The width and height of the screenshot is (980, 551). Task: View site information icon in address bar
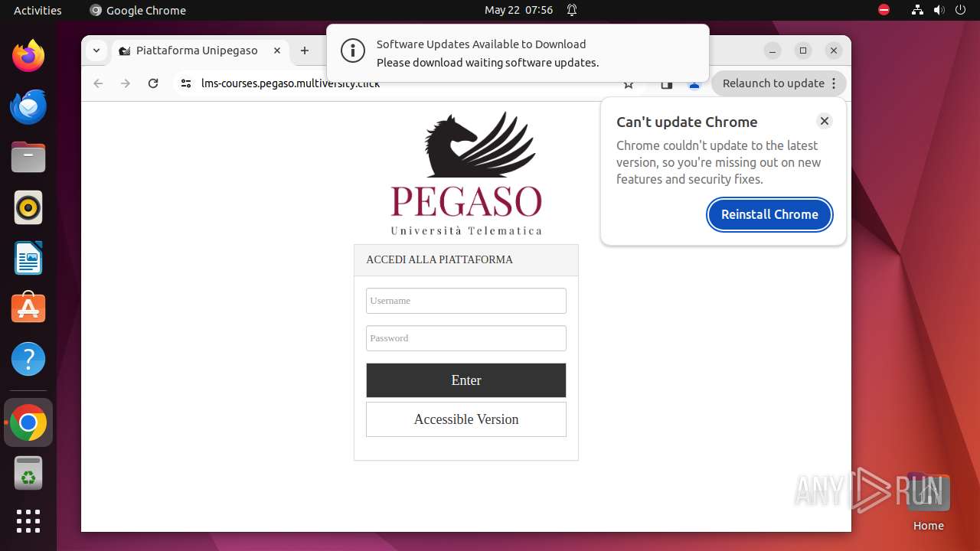pos(185,83)
